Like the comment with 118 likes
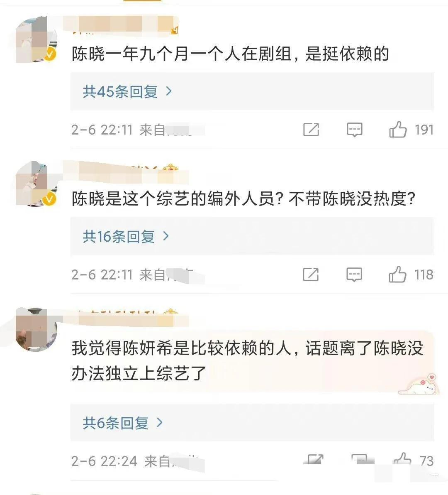The image size is (448, 495). coord(397,275)
